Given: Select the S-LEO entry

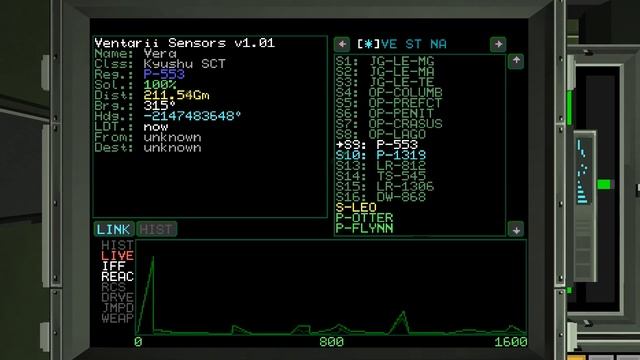Looking at the screenshot, I should [356, 207].
